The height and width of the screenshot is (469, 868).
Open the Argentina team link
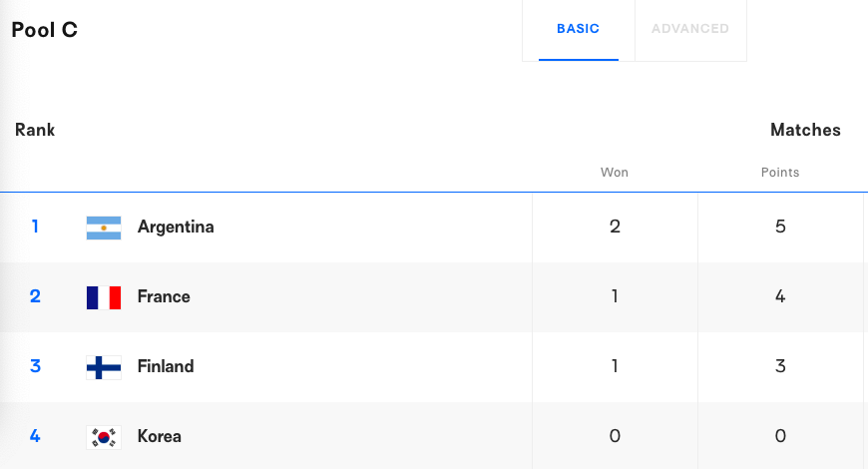[x=176, y=227]
